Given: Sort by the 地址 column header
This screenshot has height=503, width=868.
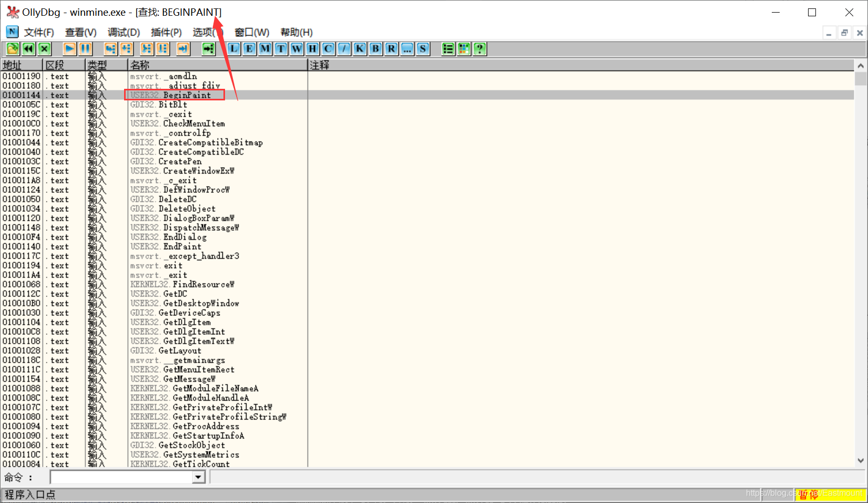Looking at the screenshot, I should coord(22,65).
